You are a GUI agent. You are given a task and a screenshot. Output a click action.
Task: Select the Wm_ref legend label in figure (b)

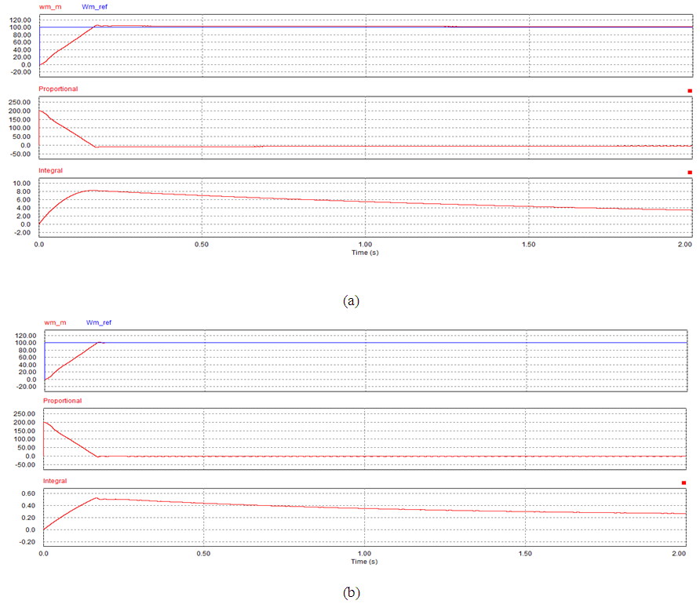click(x=100, y=322)
